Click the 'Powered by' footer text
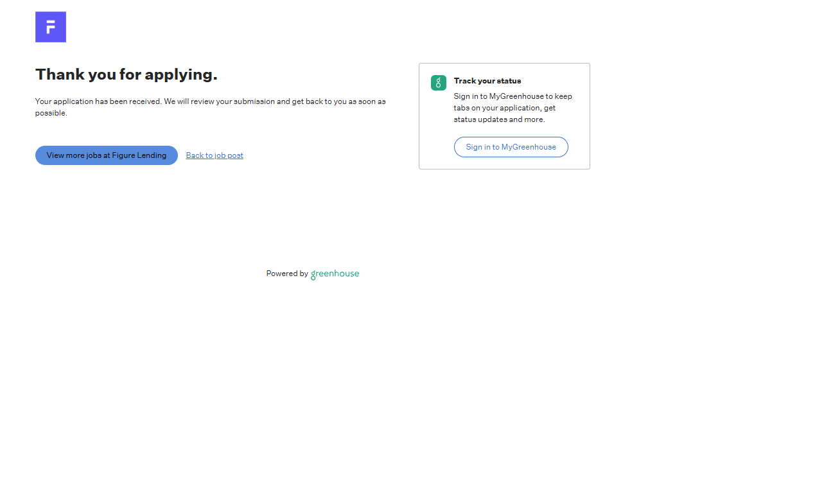Screen dimensions: 833x504 [x=287, y=274]
